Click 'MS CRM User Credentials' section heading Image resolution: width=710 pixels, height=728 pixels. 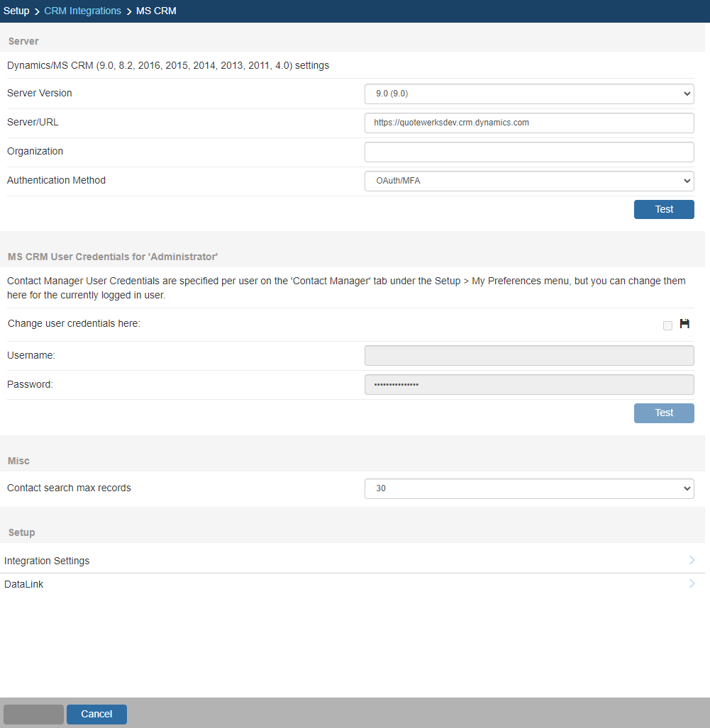113,257
